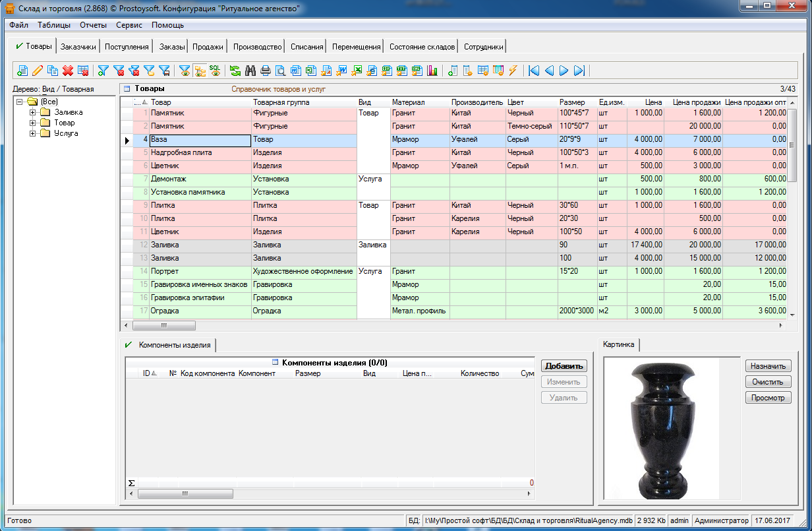
Task: Toggle the filter visibility eye-funnel icon
Action: point(185,71)
